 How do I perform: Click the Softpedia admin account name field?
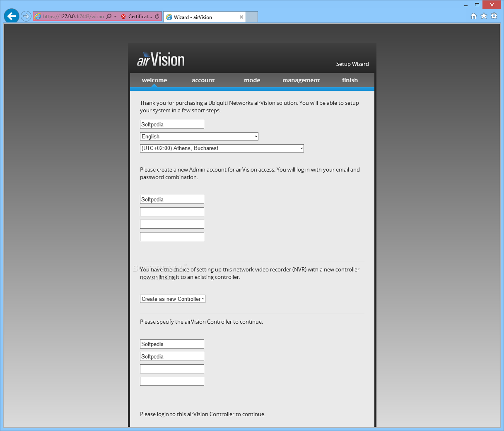tap(172, 199)
